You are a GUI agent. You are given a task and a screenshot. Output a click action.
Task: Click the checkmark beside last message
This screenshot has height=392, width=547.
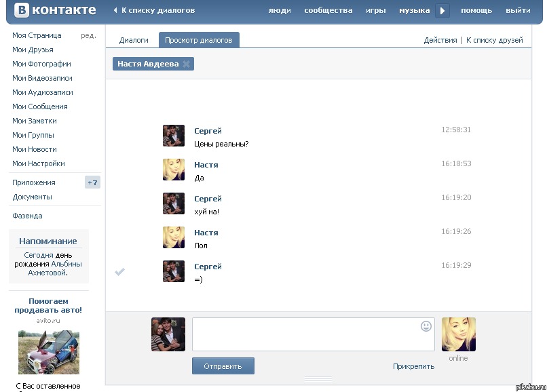click(x=120, y=272)
